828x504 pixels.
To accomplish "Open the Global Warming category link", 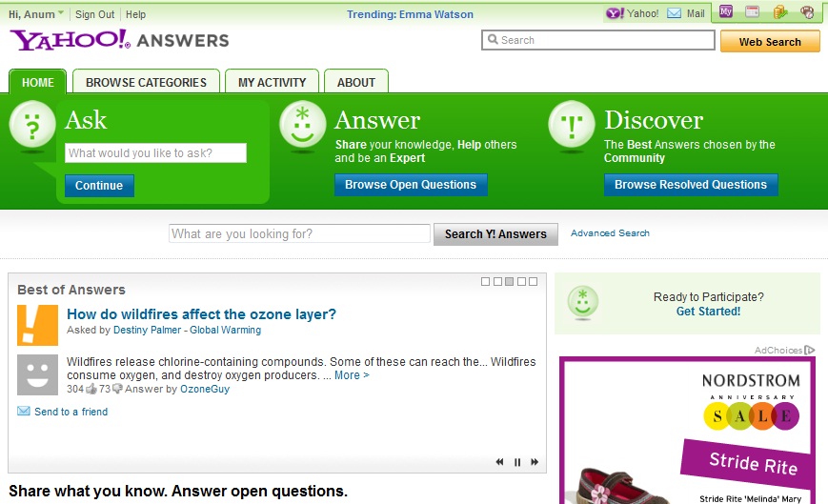I will pos(226,330).
